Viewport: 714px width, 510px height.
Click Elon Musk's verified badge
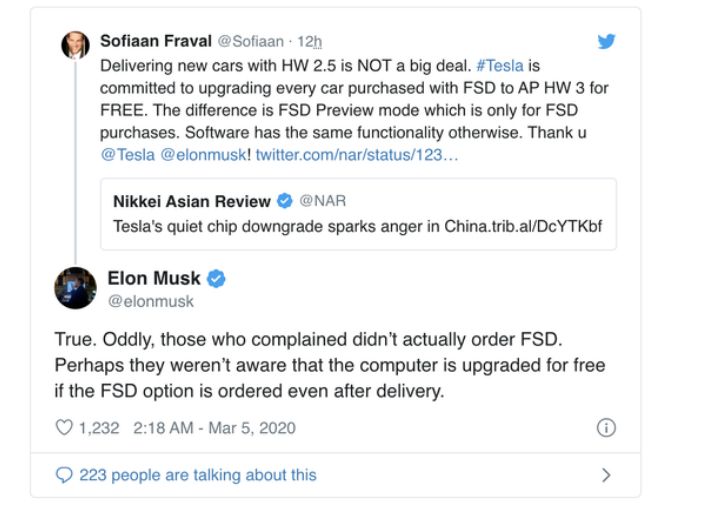[x=216, y=278]
